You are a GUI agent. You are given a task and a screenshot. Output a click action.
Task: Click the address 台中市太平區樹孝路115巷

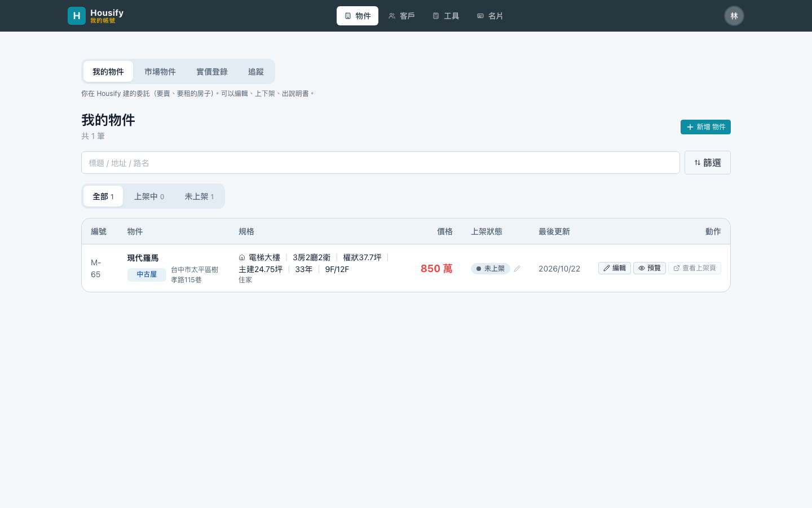(195, 275)
